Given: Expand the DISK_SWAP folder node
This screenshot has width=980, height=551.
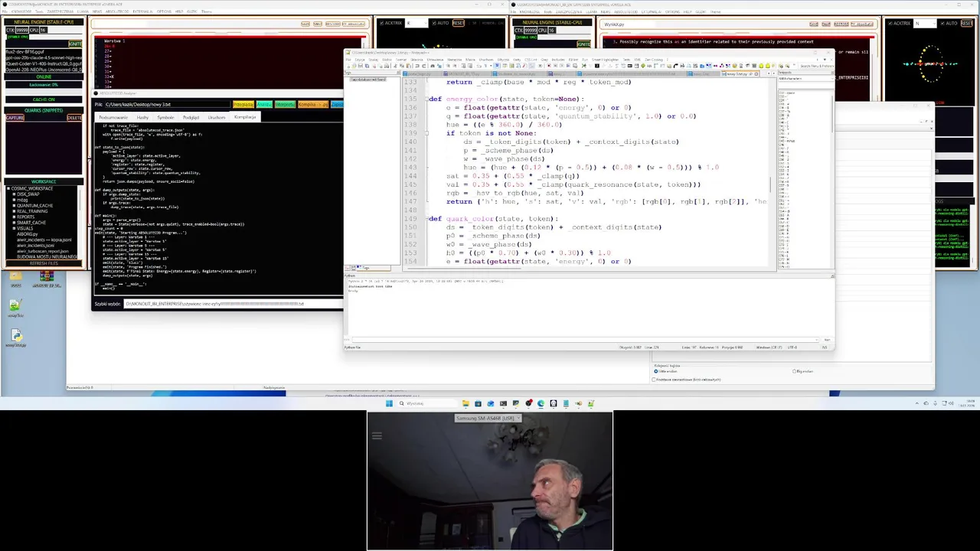Looking at the screenshot, I should tap(14, 194).
